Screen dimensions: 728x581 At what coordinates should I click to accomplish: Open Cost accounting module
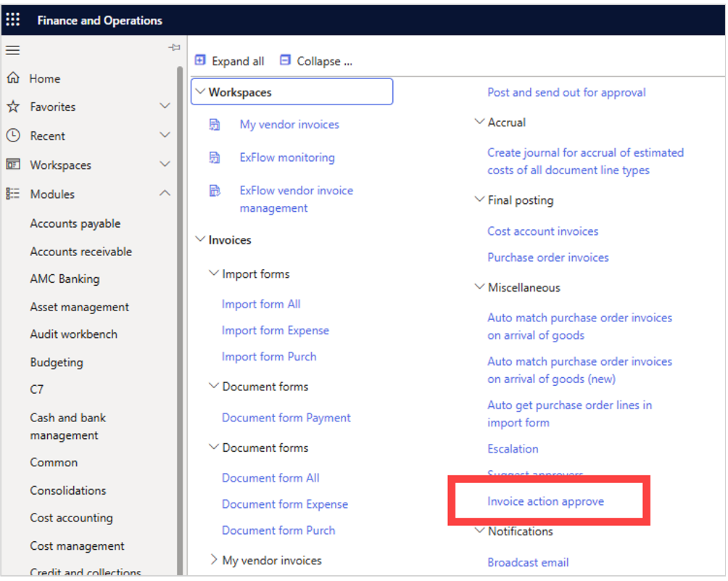coord(71,518)
